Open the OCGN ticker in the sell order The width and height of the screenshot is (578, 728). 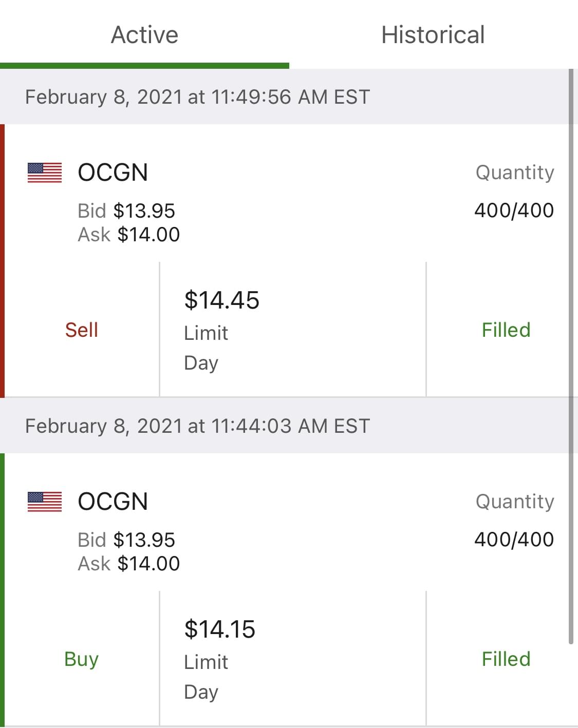tap(113, 173)
